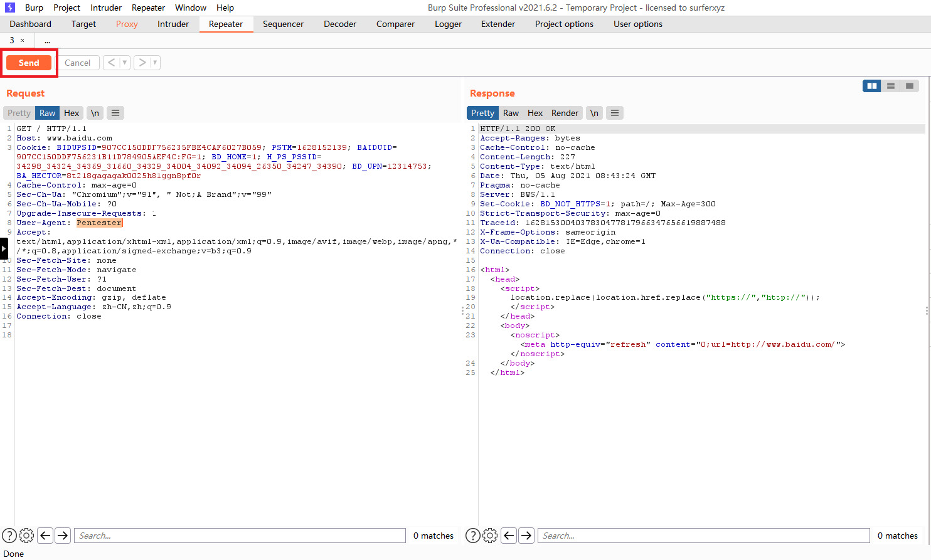The image size is (931, 560).
Task: Open the Window menu
Action: coord(191,8)
